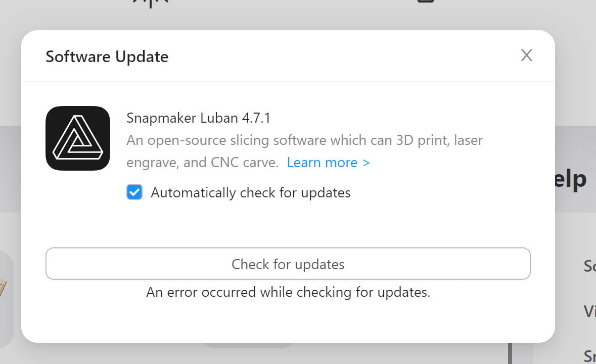Select the Help entry starting with 'So'
This screenshot has height=364, width=596.
(x=589, y=266)
